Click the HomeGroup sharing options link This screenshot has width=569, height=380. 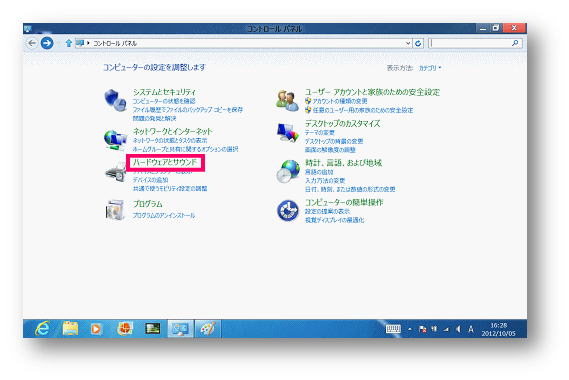tap(185, 149)
